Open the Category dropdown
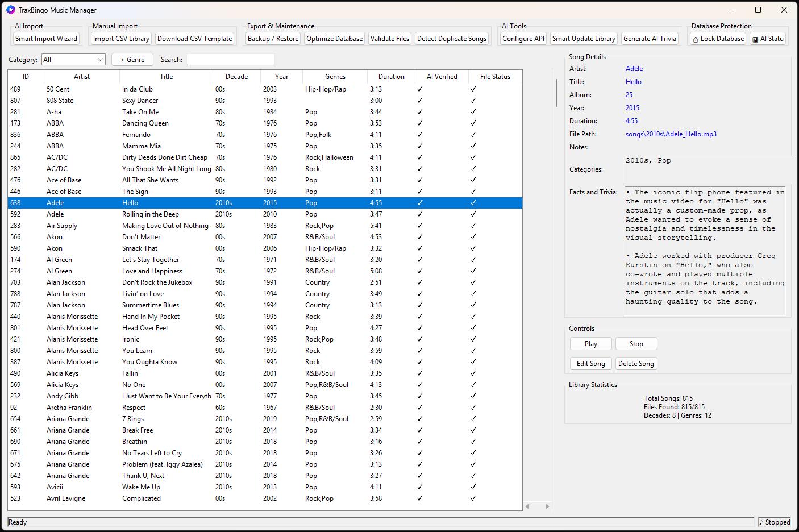The image size is (799, 532). 73,60
